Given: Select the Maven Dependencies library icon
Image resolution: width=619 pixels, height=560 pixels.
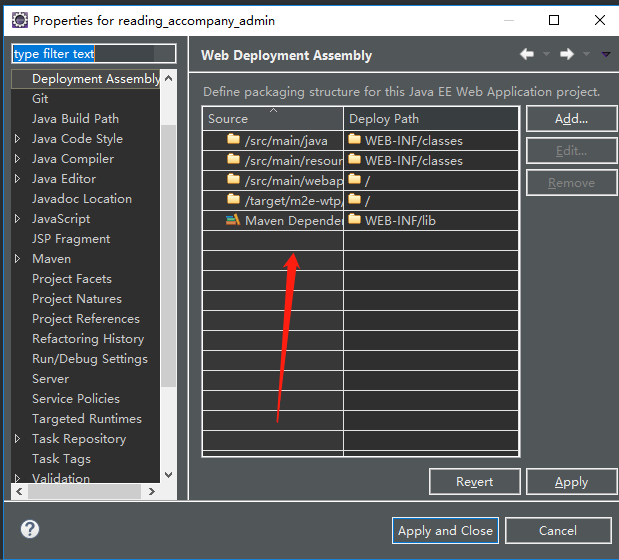Looking at the screenshot, I should coord(233,220).
